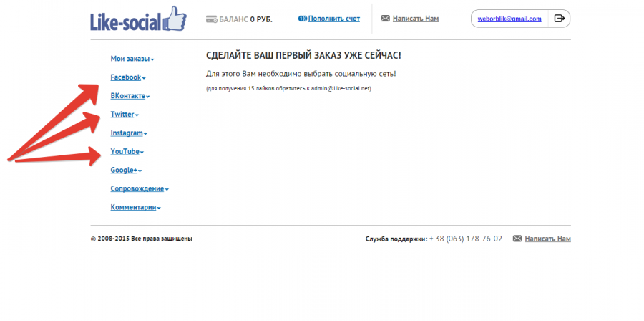Click the support phone number + 38 (063) 178-76-02
The image size is (644, 321).
coord(466,239)
